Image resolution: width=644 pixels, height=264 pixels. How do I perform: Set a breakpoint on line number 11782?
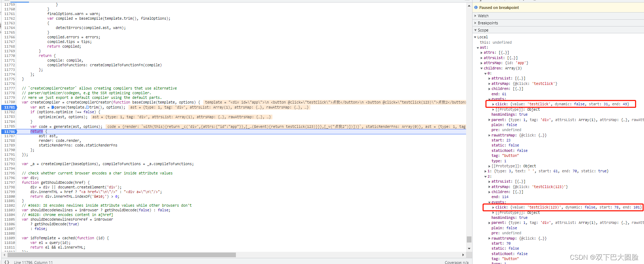click(10, 112)
